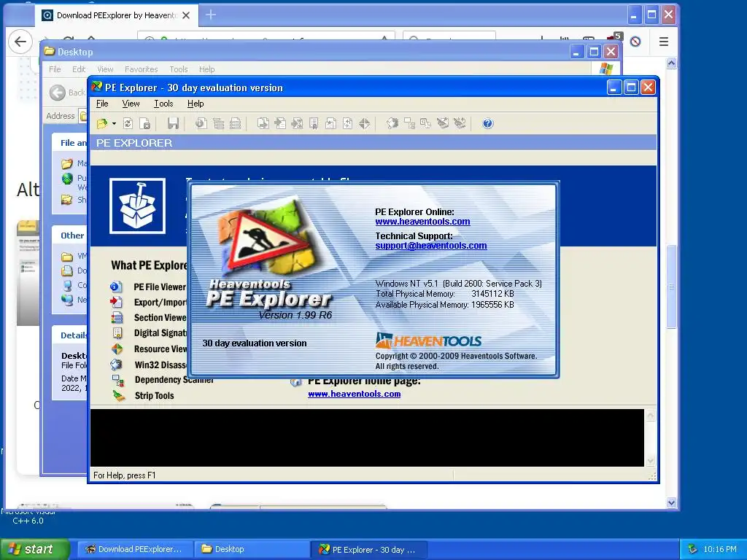The width and height of the screenshot is (747, 560).
Task: Open www.heaventools.com link in About splash
Action: (422, 222)
